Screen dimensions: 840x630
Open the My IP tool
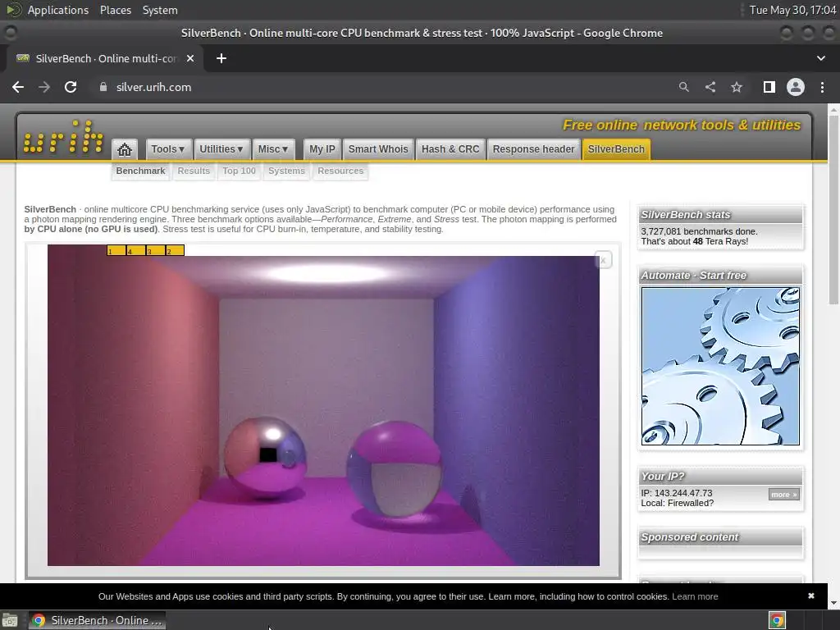(x=322, y=149)
